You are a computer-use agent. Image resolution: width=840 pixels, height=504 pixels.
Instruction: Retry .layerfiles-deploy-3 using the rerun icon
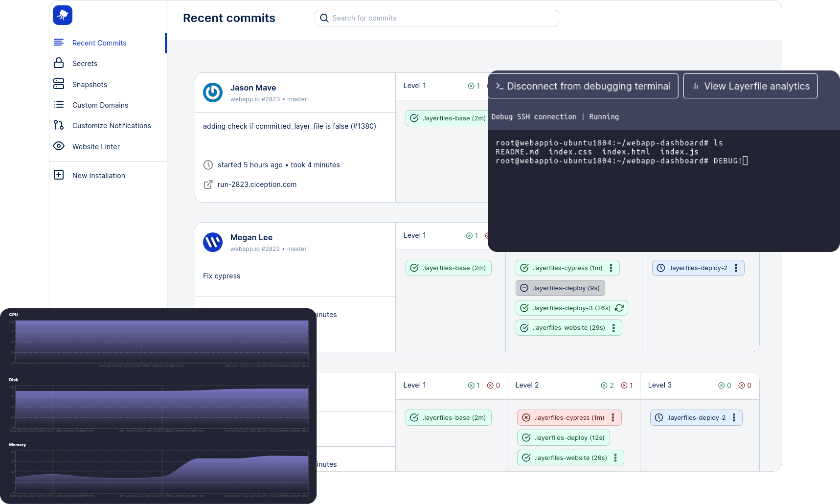[x=619, y=308]
